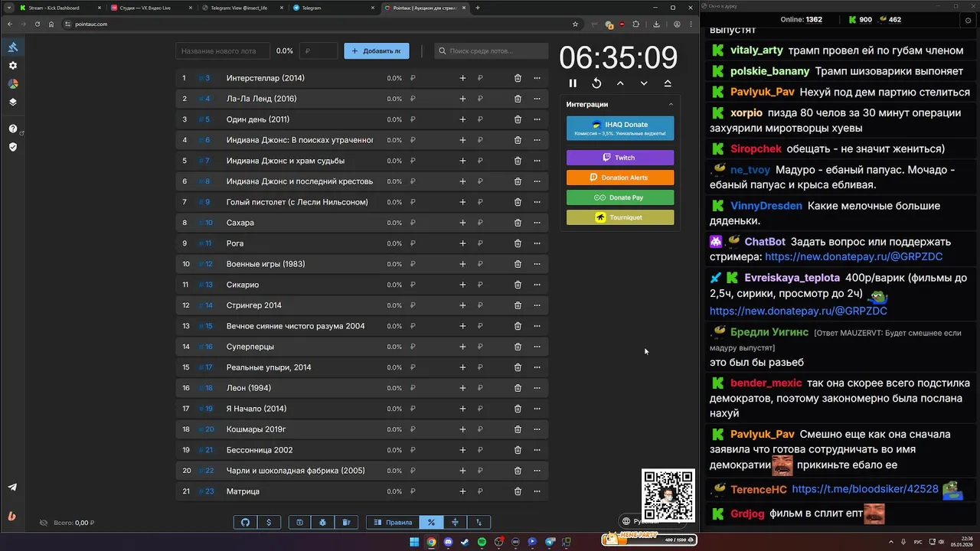
Task: Open the pie chart wheel page in sidebar
Action: (12, 84)
